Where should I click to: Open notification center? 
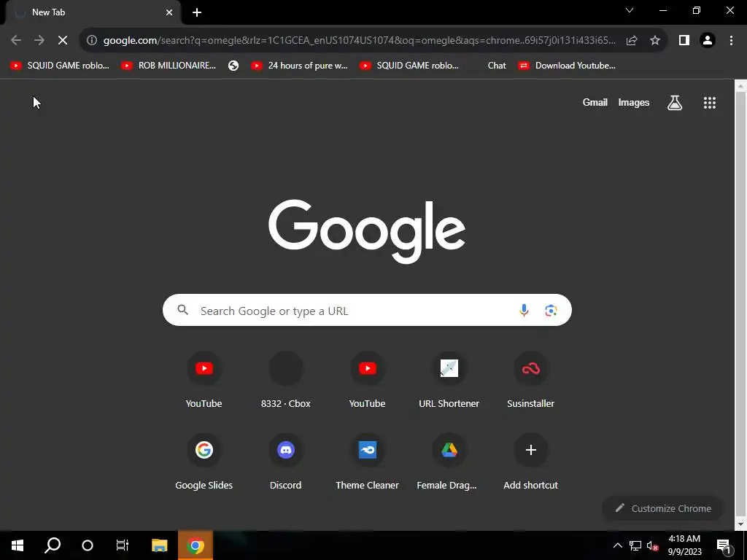click(x=724, y=546)
